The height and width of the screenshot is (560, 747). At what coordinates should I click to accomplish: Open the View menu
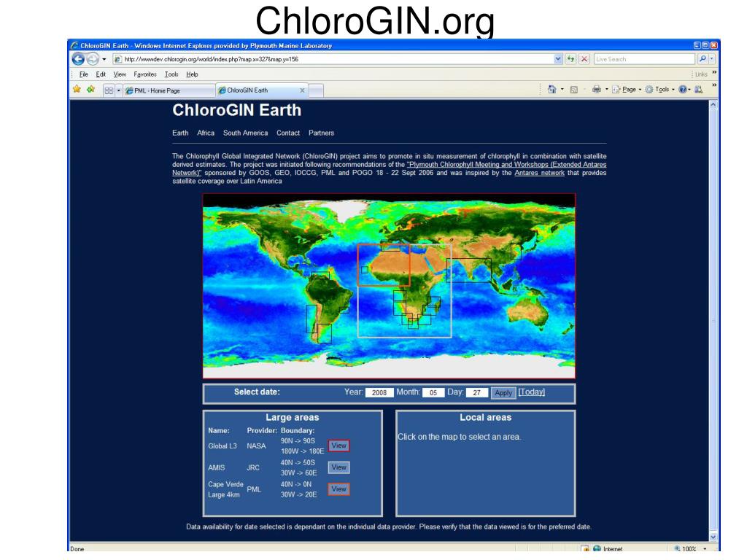tap(120, 74)
